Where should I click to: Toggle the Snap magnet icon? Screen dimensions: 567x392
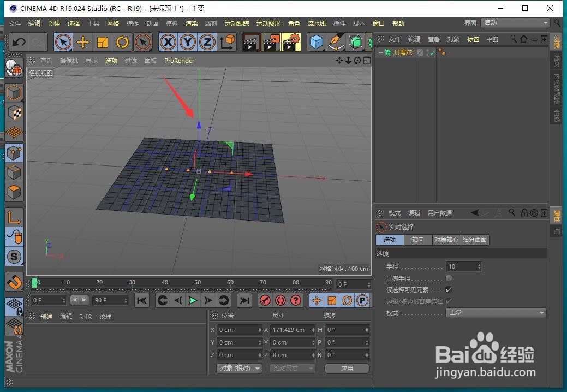(x=14, y=282)
